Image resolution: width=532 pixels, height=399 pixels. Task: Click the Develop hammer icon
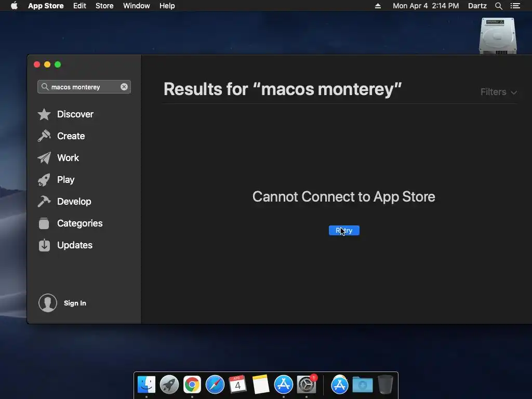44,202
